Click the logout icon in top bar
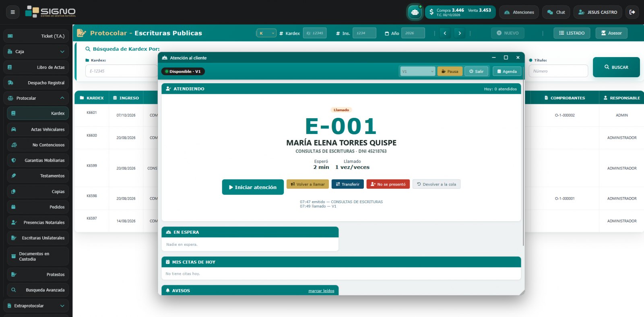644x317 pixels. click(x=632, y=12)
